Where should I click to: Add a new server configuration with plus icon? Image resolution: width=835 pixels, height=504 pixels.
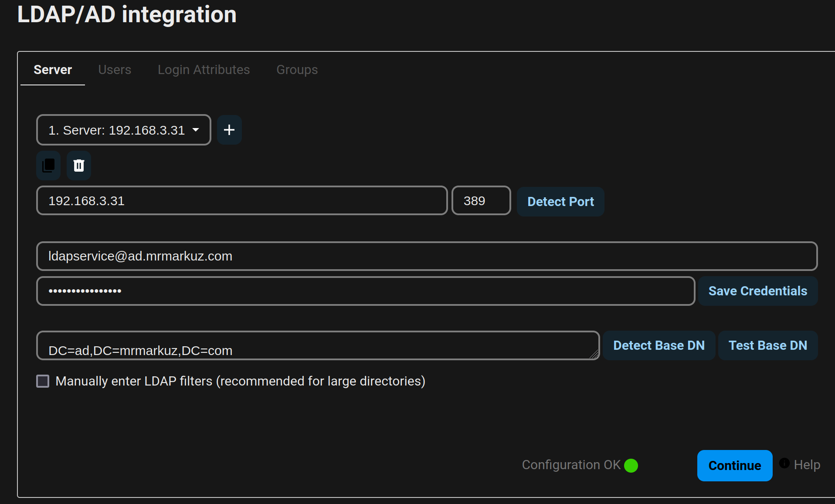click(x=229, y=130)
